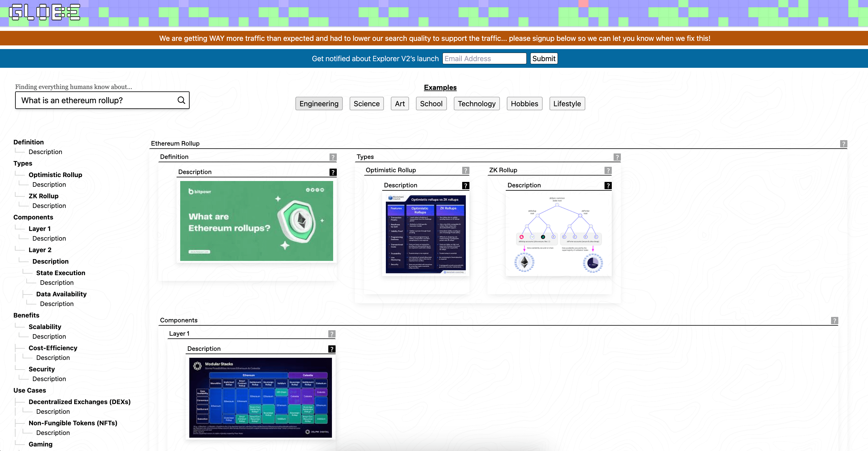Select the Technology example category
Screen dimensions: 868x451
(x=476, y=104)
